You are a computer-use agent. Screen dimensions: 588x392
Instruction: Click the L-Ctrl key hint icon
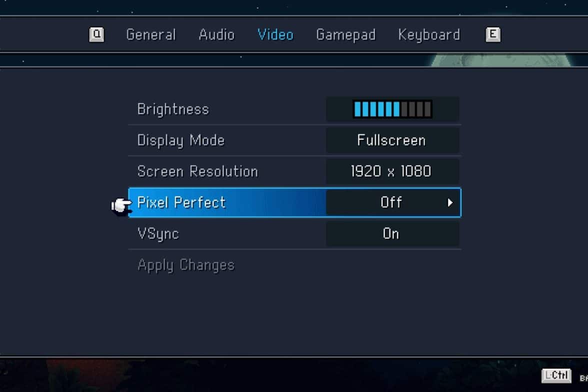tap(556, 375)
